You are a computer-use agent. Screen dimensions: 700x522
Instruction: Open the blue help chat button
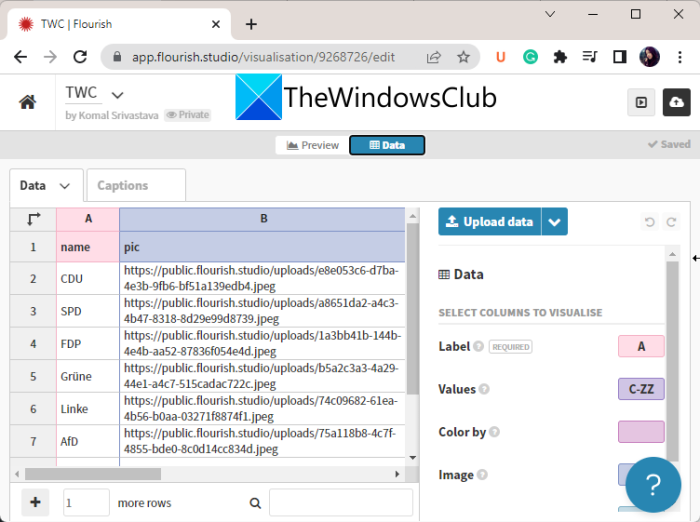pyautogui.click(x=653, y=485)
